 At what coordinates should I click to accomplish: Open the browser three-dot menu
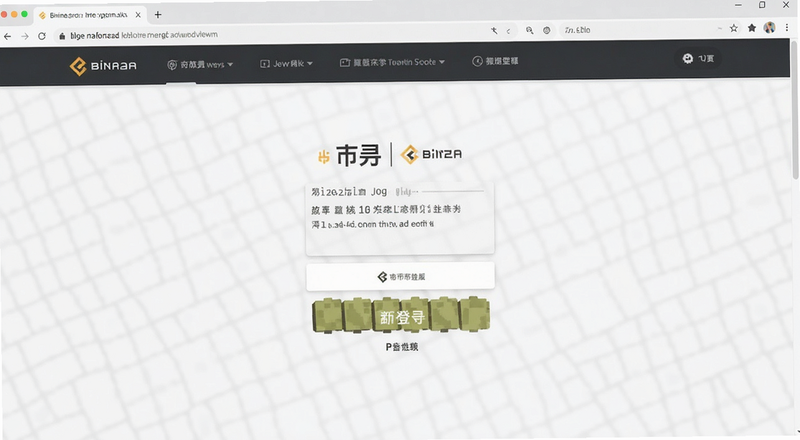787,28
